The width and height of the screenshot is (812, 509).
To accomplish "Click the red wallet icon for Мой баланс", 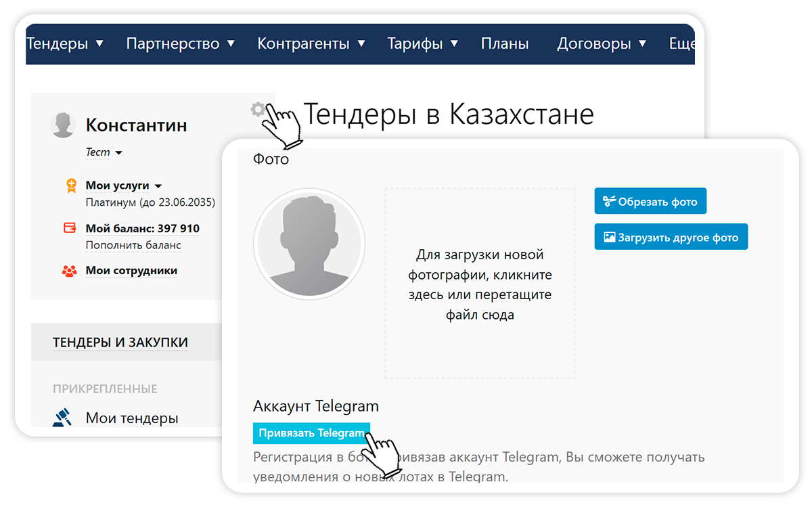I will [x=70, y=229].
